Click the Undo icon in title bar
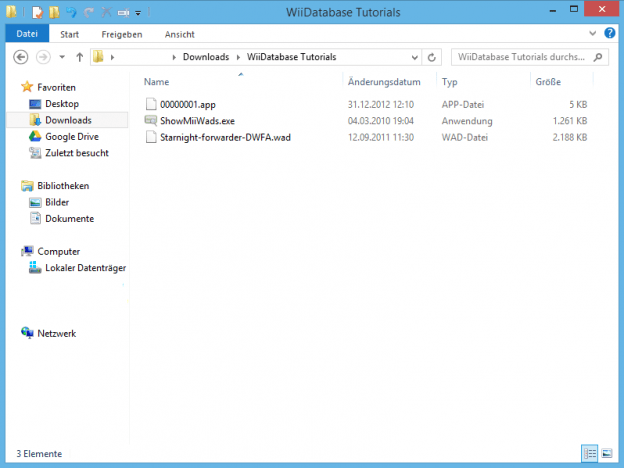This screenshot has width=624, height=468. 71,12
